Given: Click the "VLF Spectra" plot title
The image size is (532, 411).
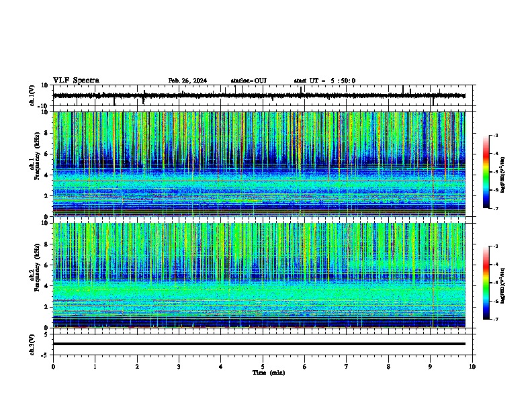Looking at the screenshot, I should 76,81.
